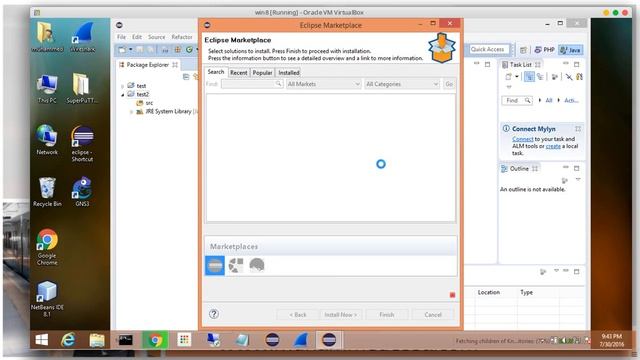Open dropdown arrow beside New Task icon

coord(517,77)
